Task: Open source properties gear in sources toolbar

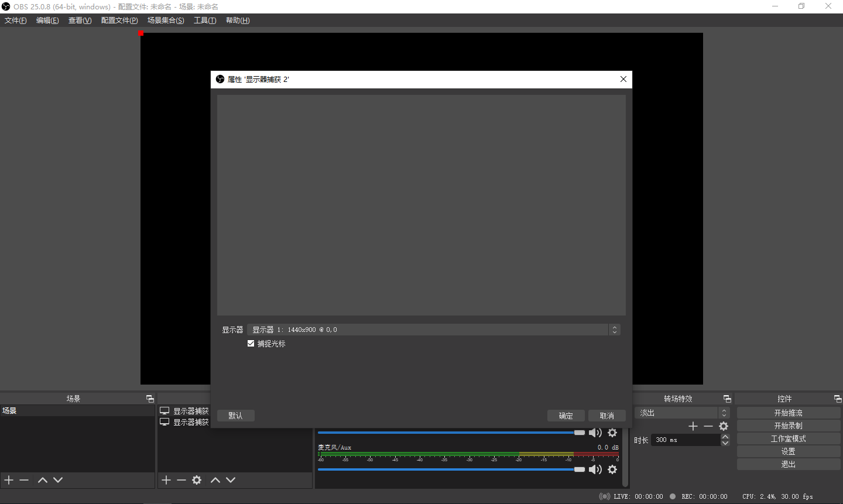Action: click(197, 480)
